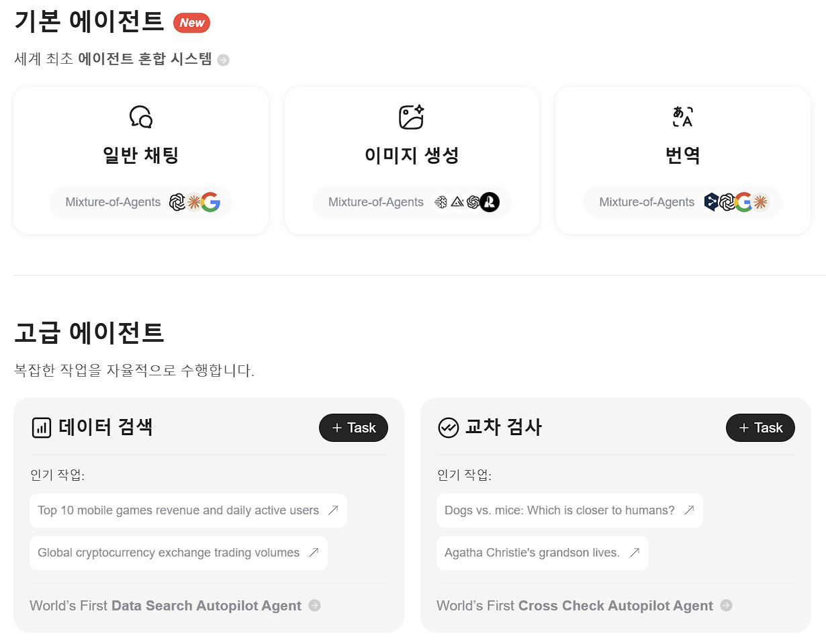Click the image generation icon above 이미지 생성

coord(412,118)
